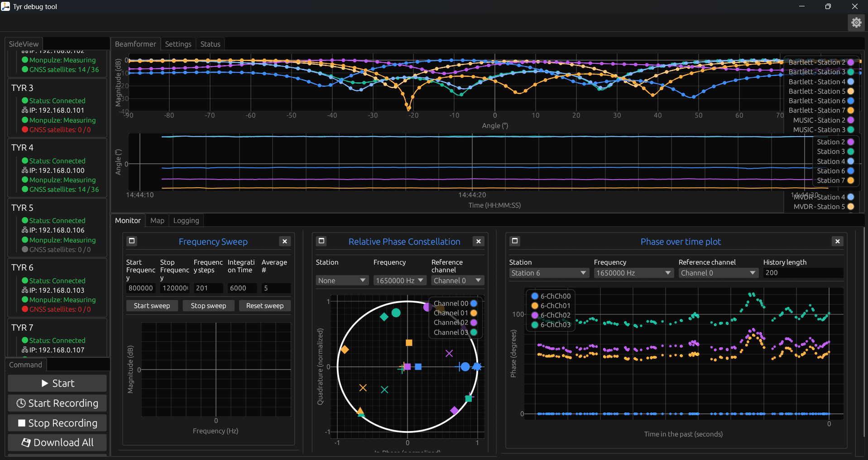Toggle 6-ChCh03 series in phase legend

(x=551, y=325)
